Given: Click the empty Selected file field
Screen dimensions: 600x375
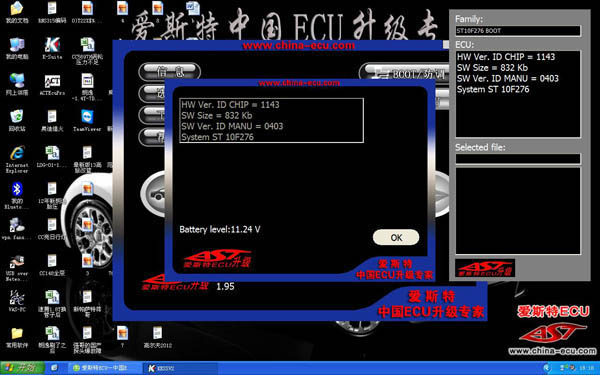Looking at the screenshot, I should 518,159.
